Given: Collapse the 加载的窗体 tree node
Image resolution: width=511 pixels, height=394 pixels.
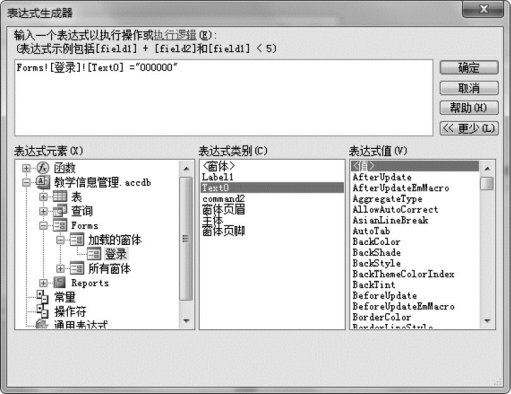Looking at the screenshot, I should (x=60, y=240).
